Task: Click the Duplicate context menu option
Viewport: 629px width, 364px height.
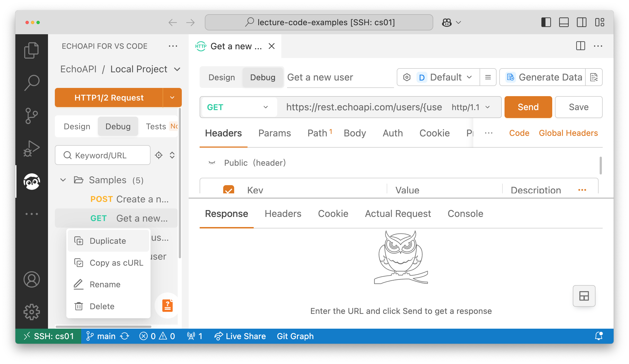Action: pos(107,241)
